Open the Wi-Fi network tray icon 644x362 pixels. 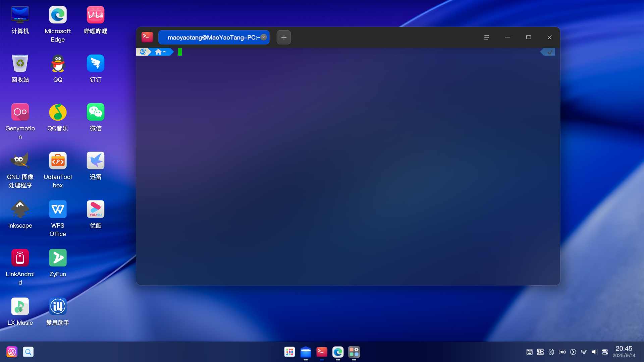[x=584, y=352]
